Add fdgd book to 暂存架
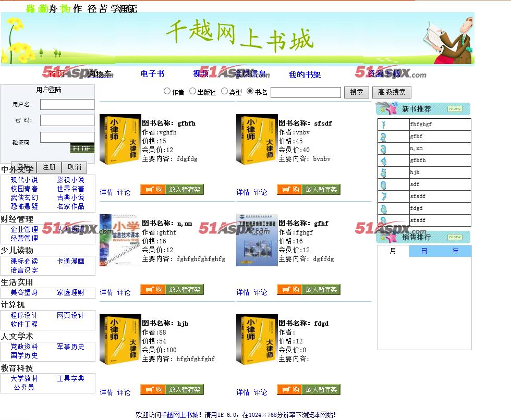 pos(321,389)
